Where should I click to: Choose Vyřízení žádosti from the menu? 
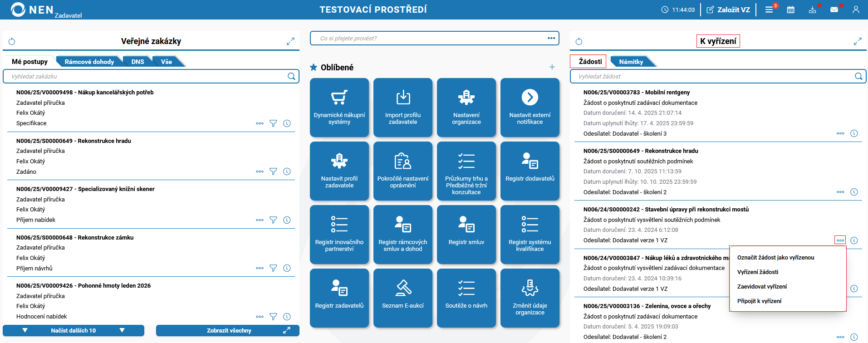point(758,272)
